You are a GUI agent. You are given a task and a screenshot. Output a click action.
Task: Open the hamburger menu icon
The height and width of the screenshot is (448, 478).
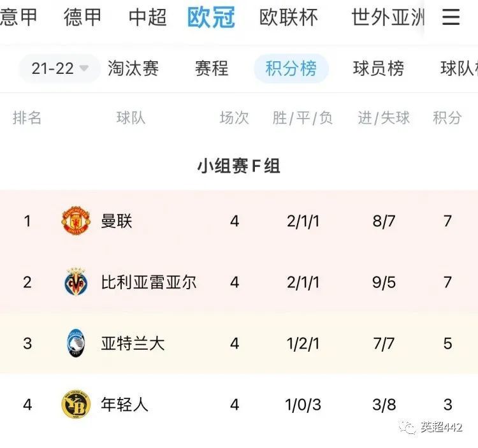451,17
